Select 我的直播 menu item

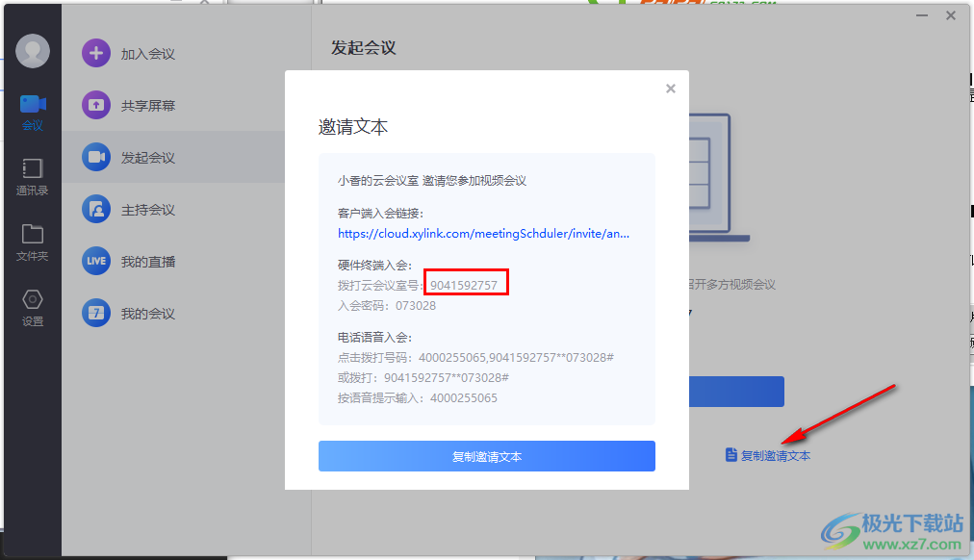coord(147,262)
